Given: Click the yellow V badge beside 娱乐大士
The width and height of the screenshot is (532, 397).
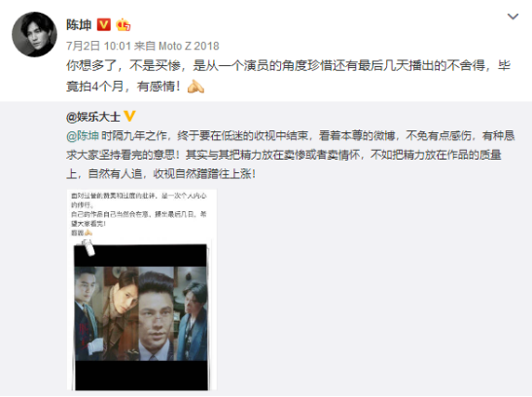Looking at the screenshot, I should point(129,116).
